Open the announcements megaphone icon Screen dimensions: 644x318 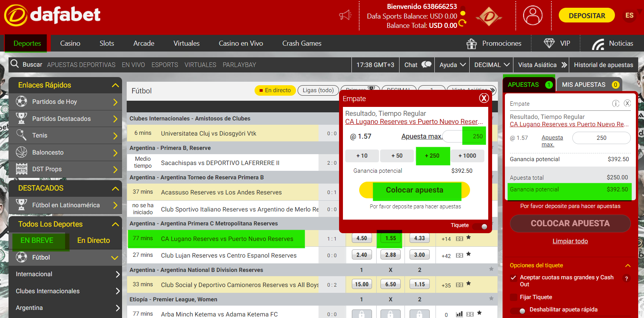[345, 15]
